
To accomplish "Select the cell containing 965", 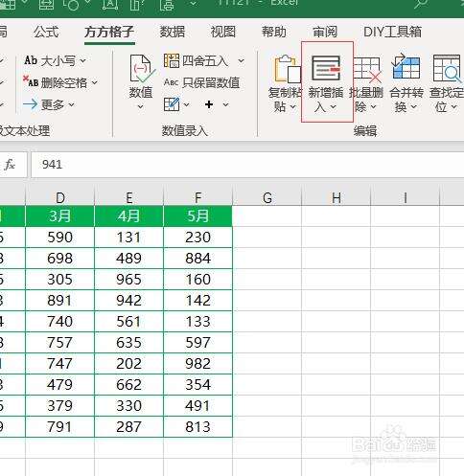I will 128,280.
